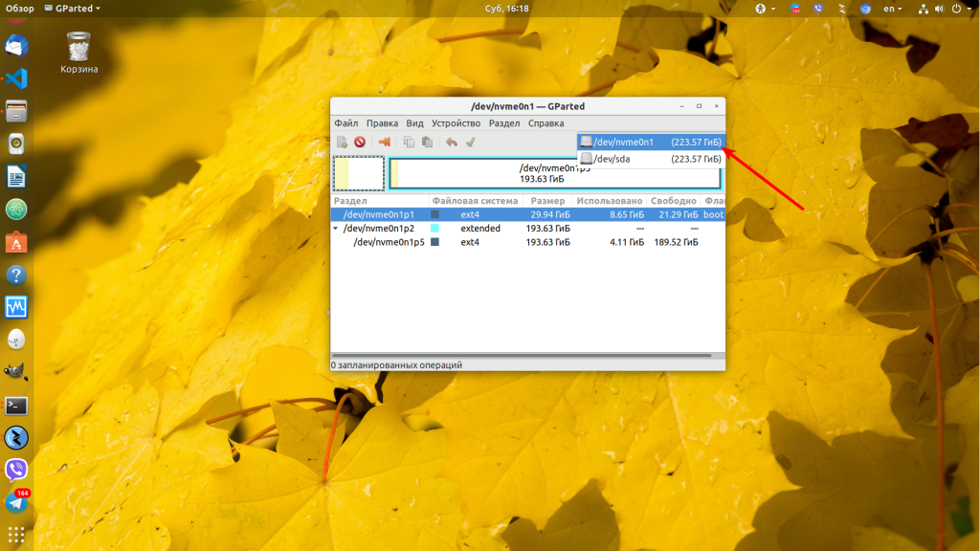Choose /dev/nvme0n1 in device dropdown list
Viewport: 980px width, 551px height.
651,142
